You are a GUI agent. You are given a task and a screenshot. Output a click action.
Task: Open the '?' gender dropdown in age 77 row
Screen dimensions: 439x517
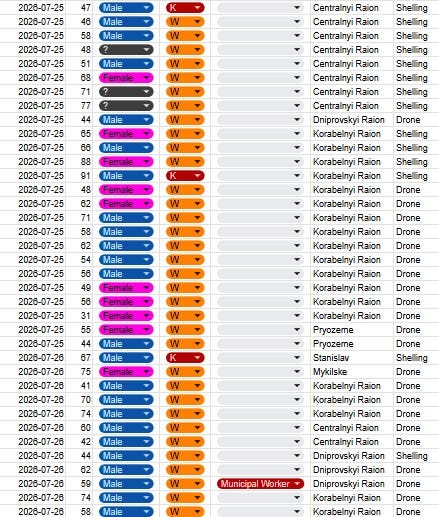(126, 106)
